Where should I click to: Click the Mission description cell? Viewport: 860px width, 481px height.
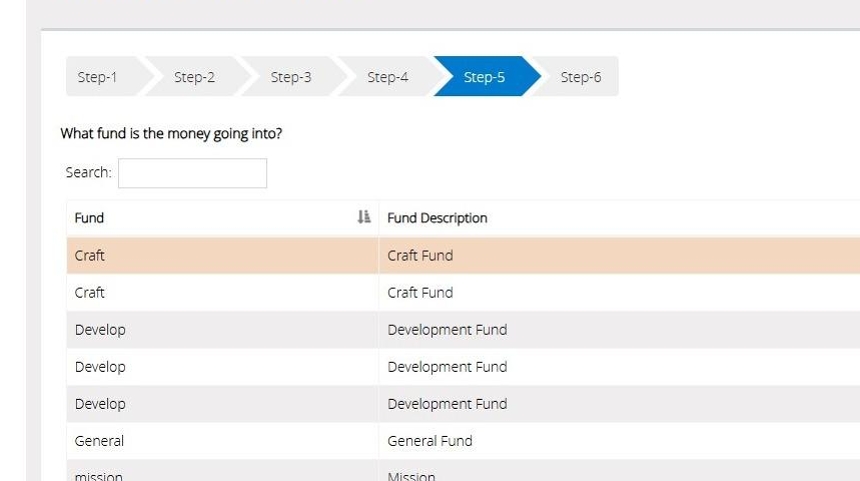[x=411, y=475]
